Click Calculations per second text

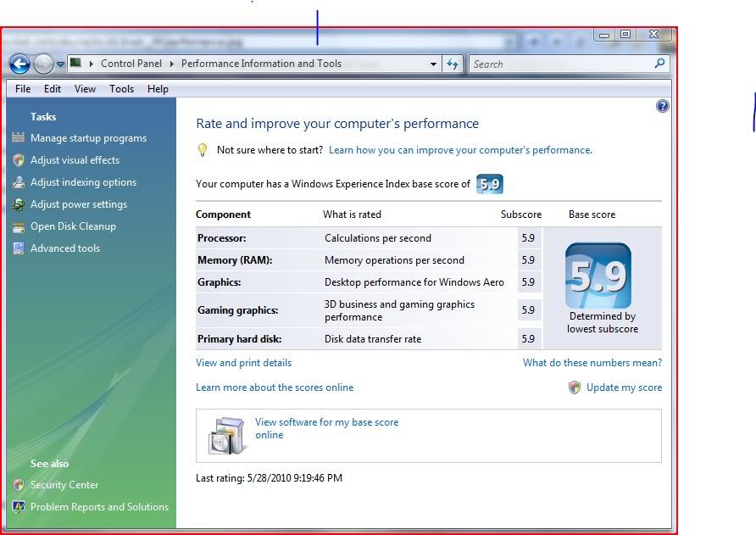[x=377, y=238]
